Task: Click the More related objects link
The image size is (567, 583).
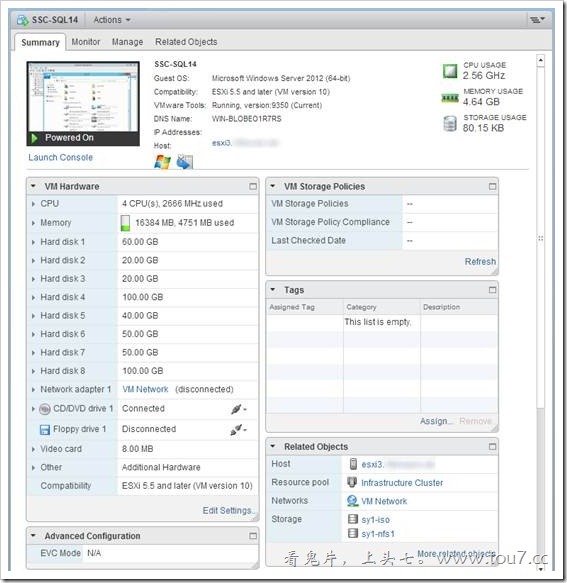Action: coord(456,554)
